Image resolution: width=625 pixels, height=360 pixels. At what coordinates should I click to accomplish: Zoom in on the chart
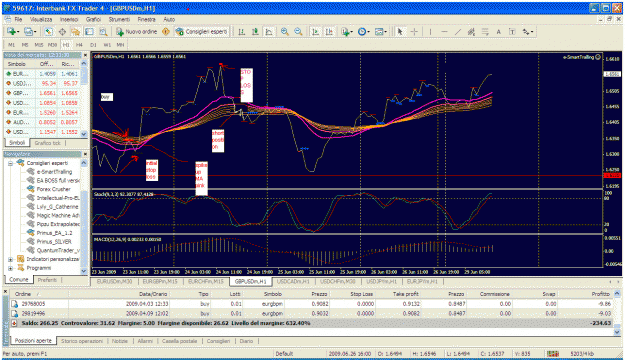pyautogui.click(x=285, y=31)
